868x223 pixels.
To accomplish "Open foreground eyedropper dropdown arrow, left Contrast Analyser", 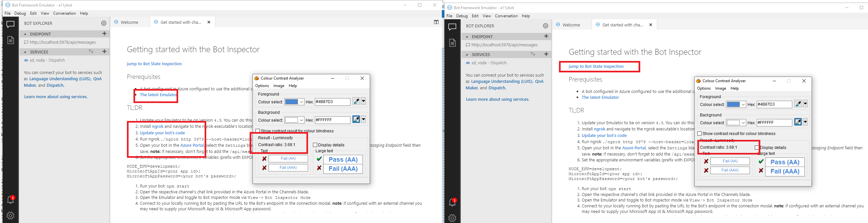I will pos(364,101).
